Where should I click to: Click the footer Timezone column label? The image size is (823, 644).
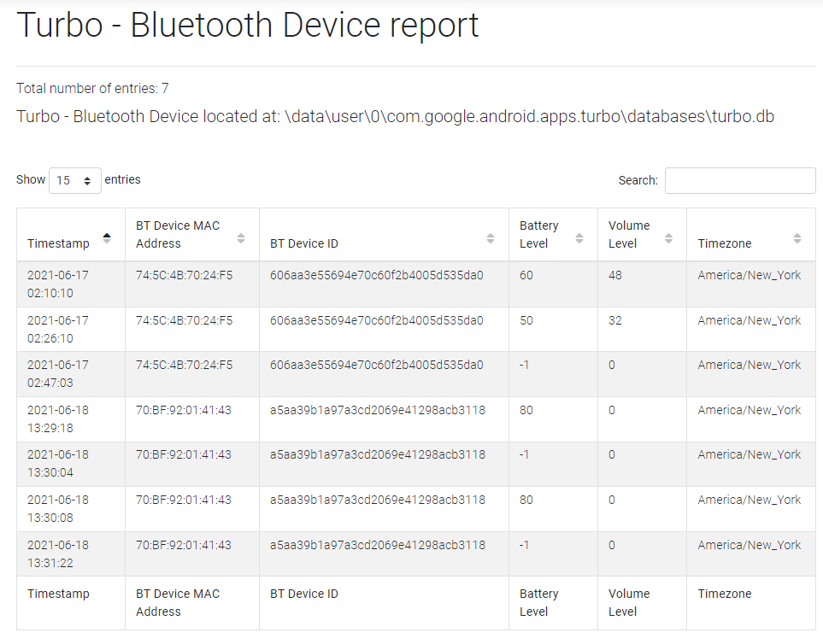point(725,594)
